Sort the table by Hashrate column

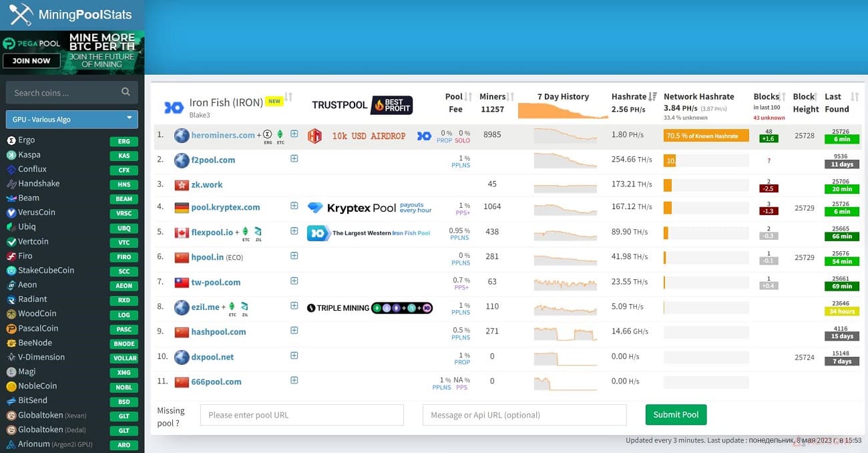click(652, 97)
